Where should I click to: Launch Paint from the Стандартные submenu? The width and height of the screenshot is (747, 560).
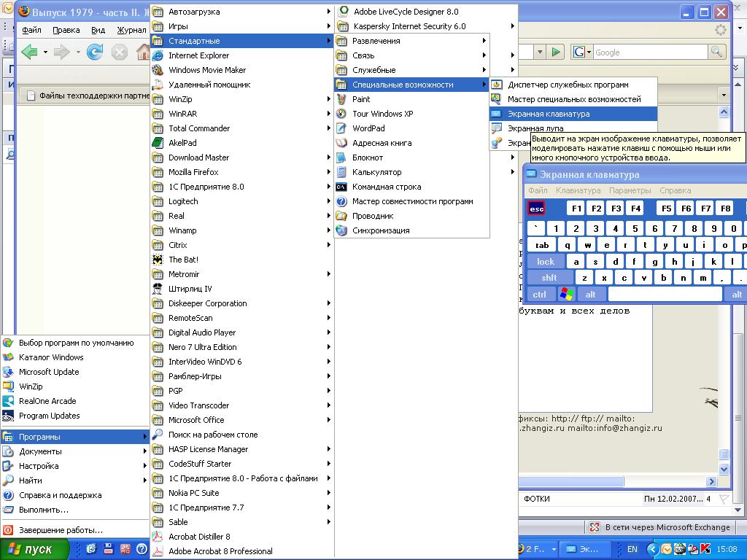[411, 99]
